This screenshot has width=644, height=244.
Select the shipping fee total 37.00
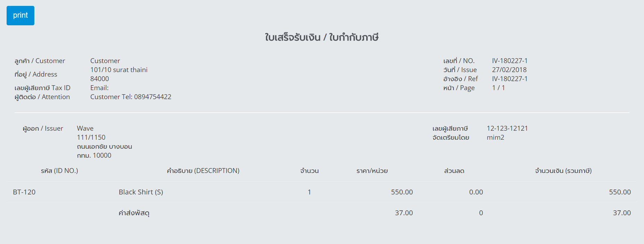pyautogui.click(x=622, y=213)
